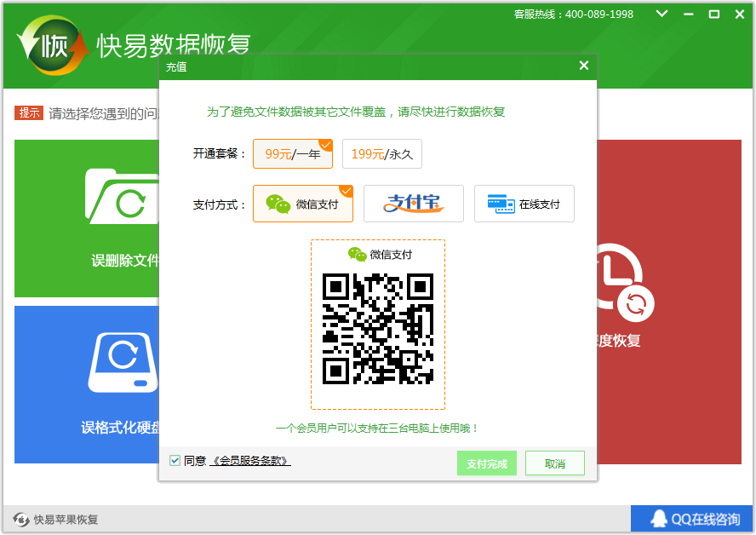Click the WeChat icon on 微信支付 option
This screenshot has height=535, width=756.
pyautogui.click(x=278, y=204)
